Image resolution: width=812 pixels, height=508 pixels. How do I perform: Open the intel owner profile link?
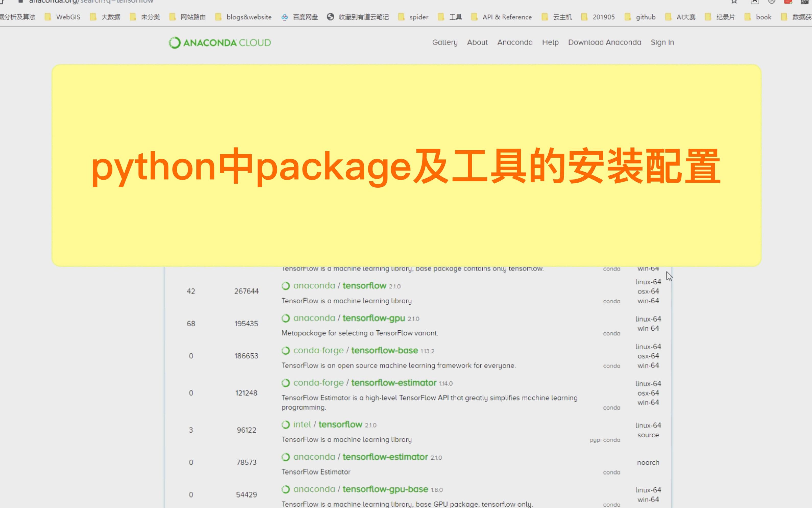[302, 424]
